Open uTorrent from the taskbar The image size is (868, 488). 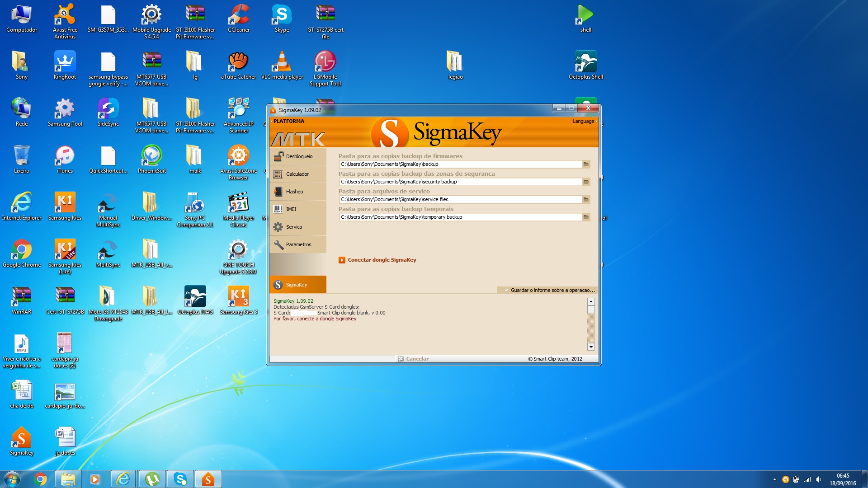point(152,479)
